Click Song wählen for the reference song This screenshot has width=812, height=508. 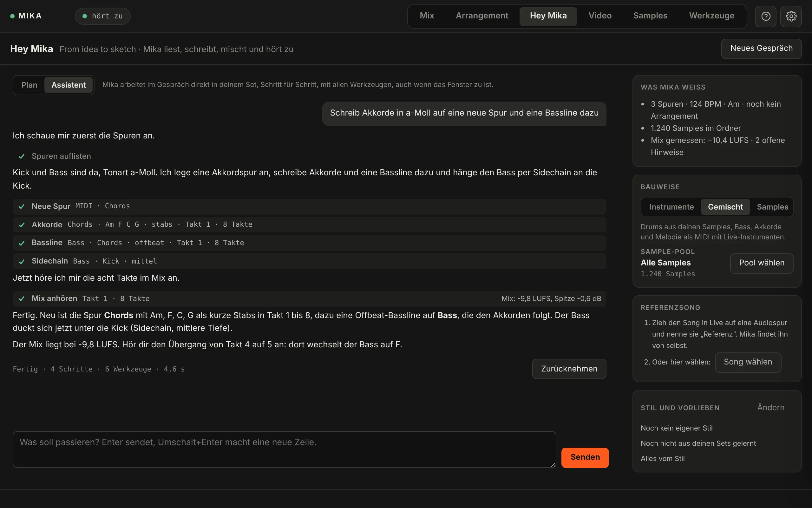coord(748,362)
